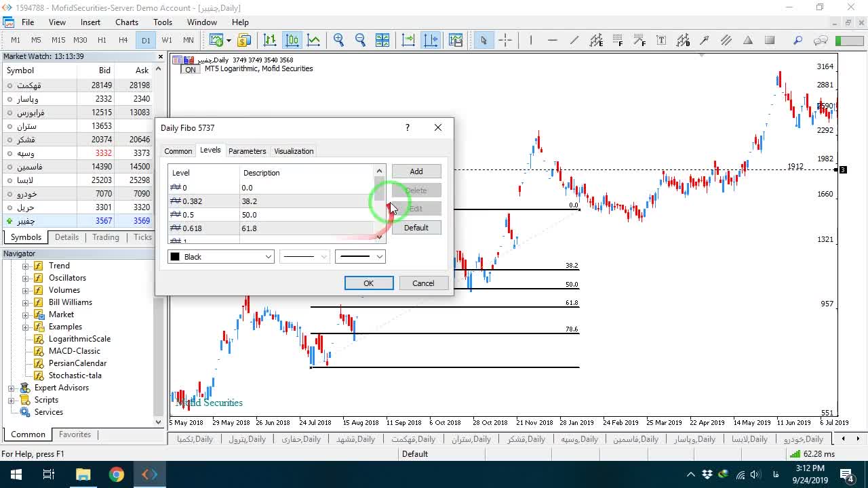Switch to the Parameters tab
This screenshot has width=868, height=488.
(247, 151)
